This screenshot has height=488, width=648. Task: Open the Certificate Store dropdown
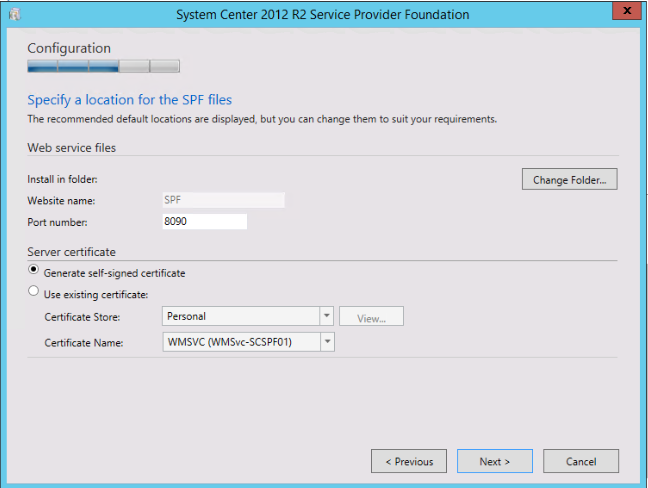(326, 316)
